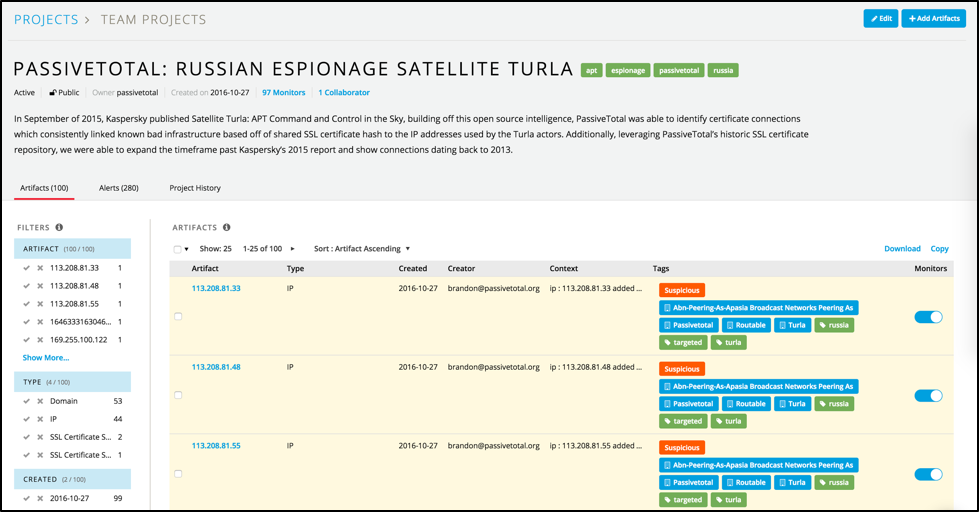Include filter checkmark for 113.208.81.33

coord(26,268)
